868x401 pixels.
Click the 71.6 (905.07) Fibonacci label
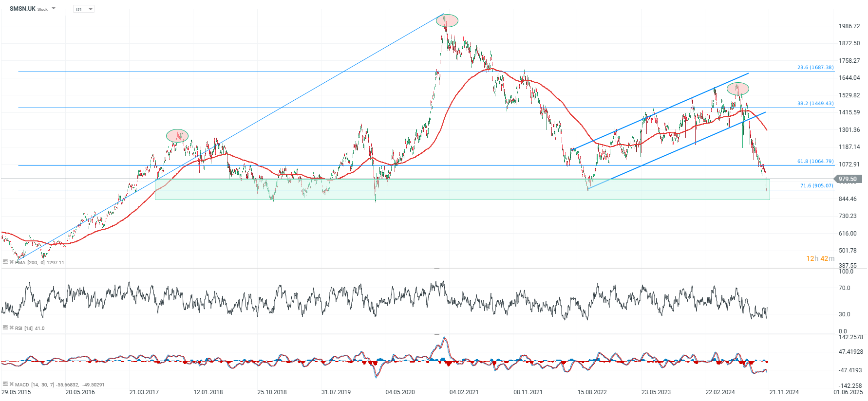(x=817, y=185)
